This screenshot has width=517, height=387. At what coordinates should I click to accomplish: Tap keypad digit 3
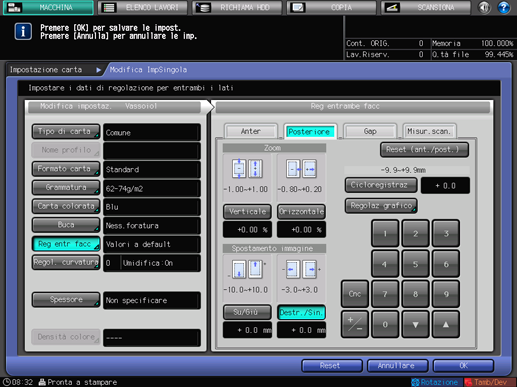click(446, 233)
